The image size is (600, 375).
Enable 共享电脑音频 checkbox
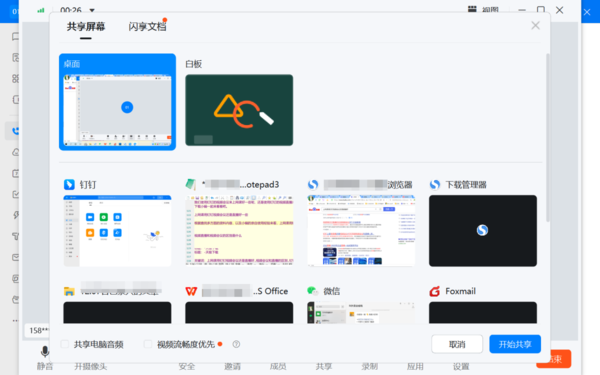pos(65,344)
